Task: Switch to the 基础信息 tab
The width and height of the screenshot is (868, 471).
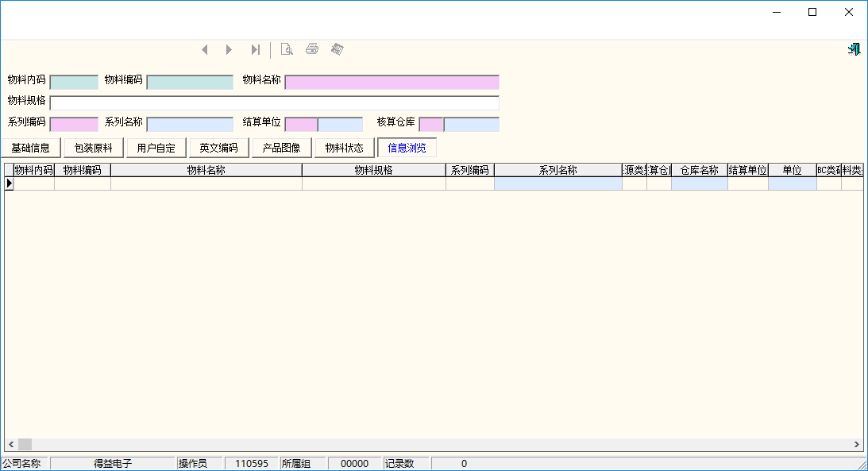Action: pyautogui.click(x=31, y=148)
